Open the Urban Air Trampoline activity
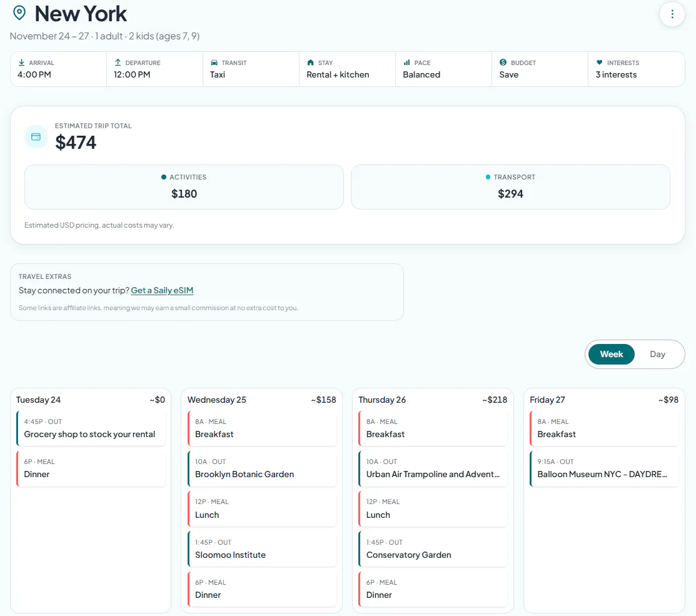Viewport: 696px width, 616px height. coord(433,468)
